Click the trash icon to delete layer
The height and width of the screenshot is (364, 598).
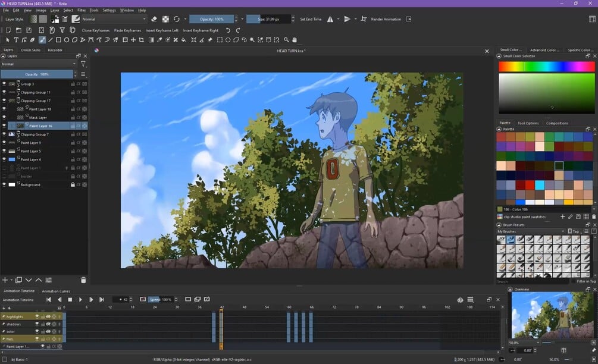(83, 280)
